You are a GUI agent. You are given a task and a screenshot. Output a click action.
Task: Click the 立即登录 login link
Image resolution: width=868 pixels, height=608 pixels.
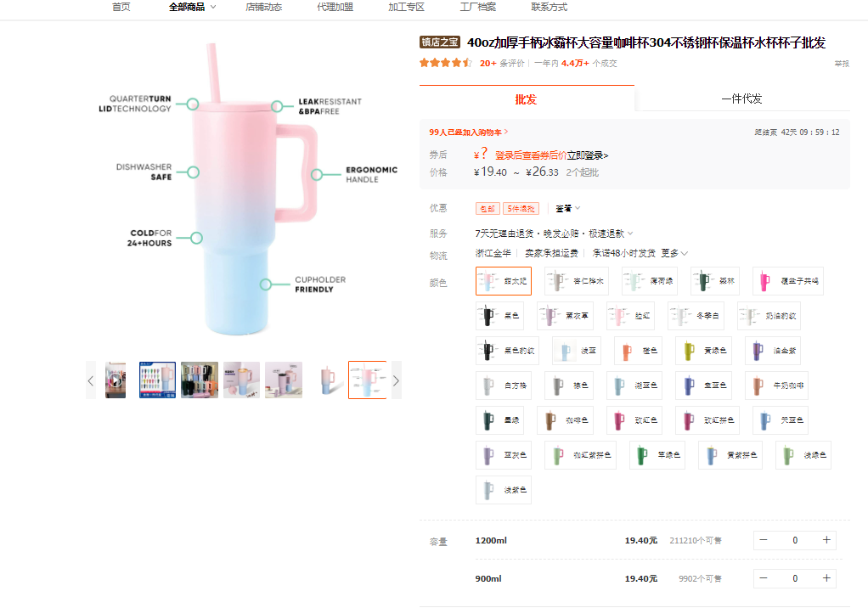(x=587, y=155)
